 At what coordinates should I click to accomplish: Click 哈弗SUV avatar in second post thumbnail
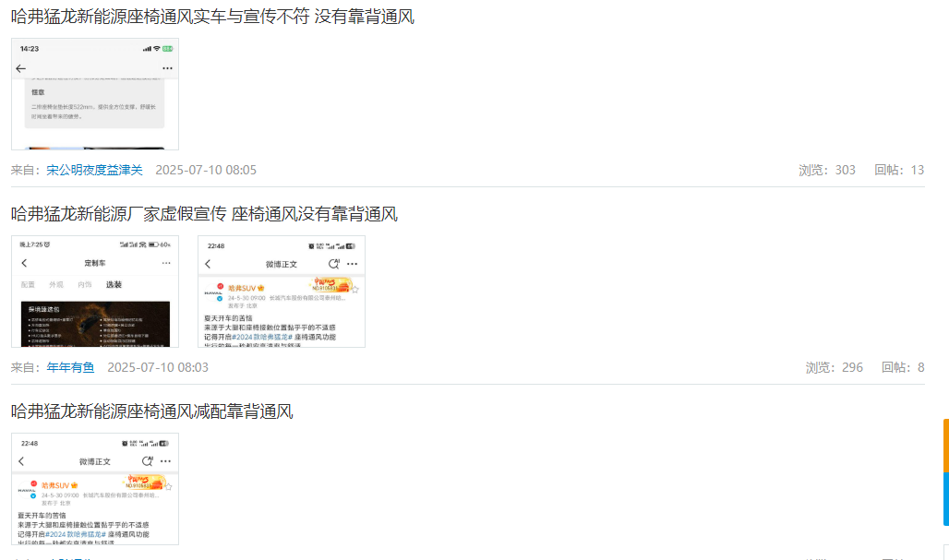(x=213, y=292)
